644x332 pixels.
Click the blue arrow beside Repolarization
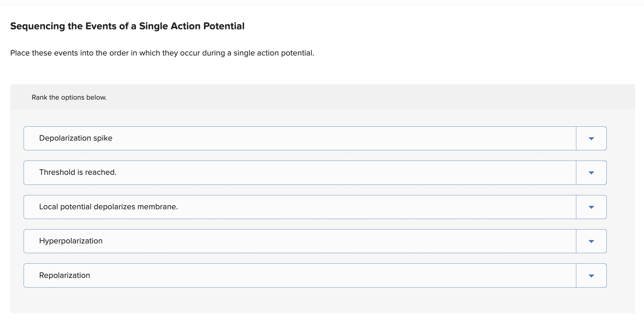click(x=591, y=275)
